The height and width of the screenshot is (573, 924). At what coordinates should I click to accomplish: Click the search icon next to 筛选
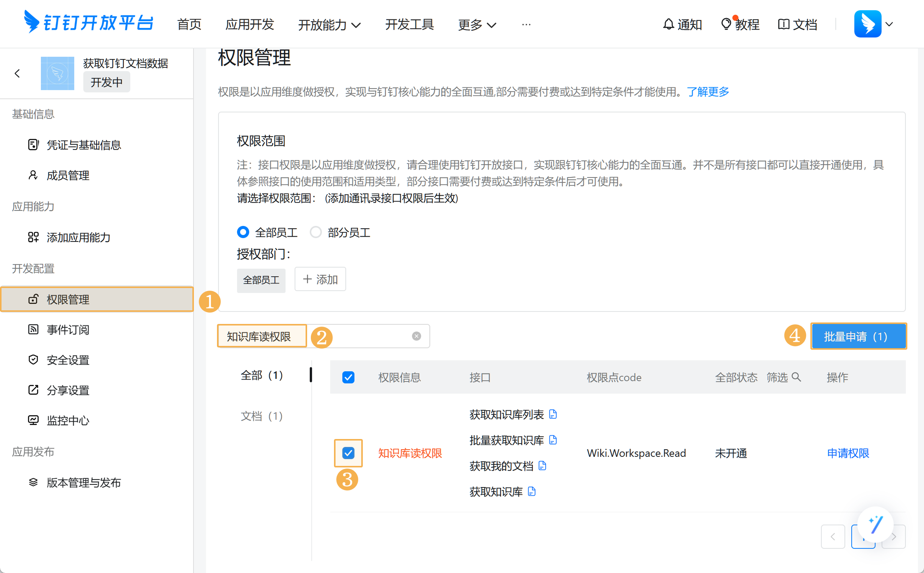click(x=796, y=377)
